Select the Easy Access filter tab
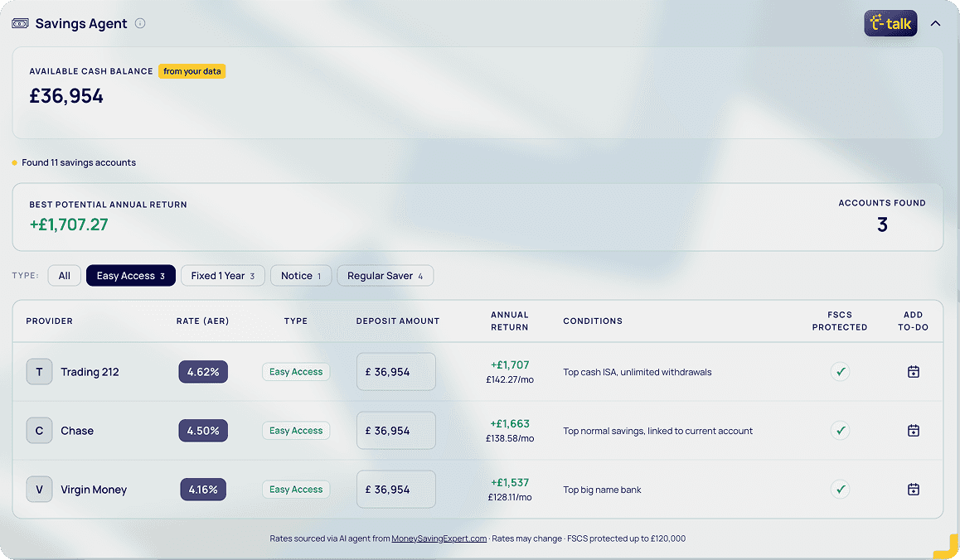The width and height of the screenshot is (960, 560). point(131,275)
